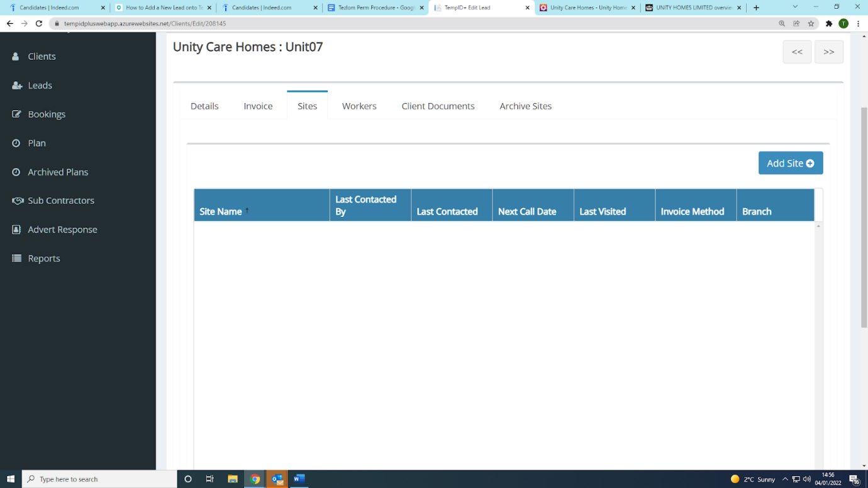Image resolution: width=868 pixels, height=488 pixels.
Task: Click the Clients icon in sidebar
Action: (x=16, y=57)
